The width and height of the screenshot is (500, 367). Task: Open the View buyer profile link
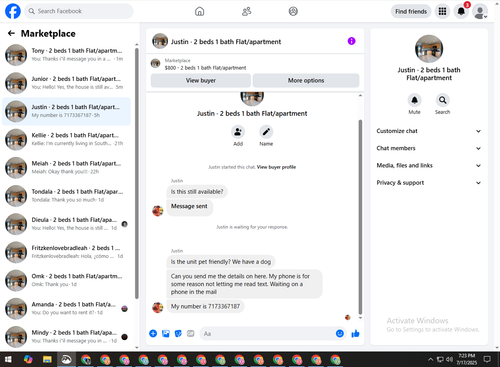[276, 167]
